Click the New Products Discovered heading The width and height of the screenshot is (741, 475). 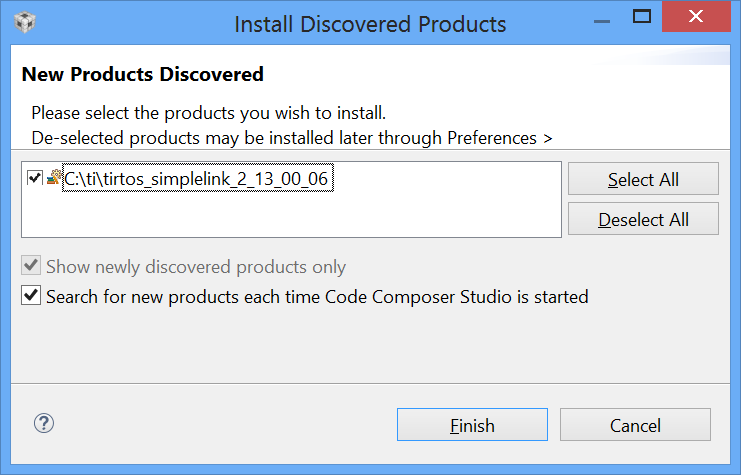[x=143, y=74]
